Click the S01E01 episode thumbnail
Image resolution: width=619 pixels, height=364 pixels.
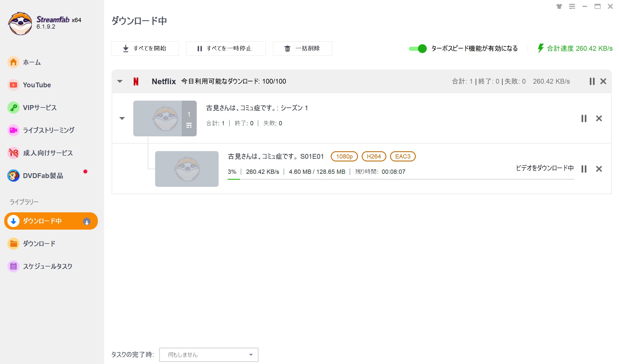(x=187, y=169)
